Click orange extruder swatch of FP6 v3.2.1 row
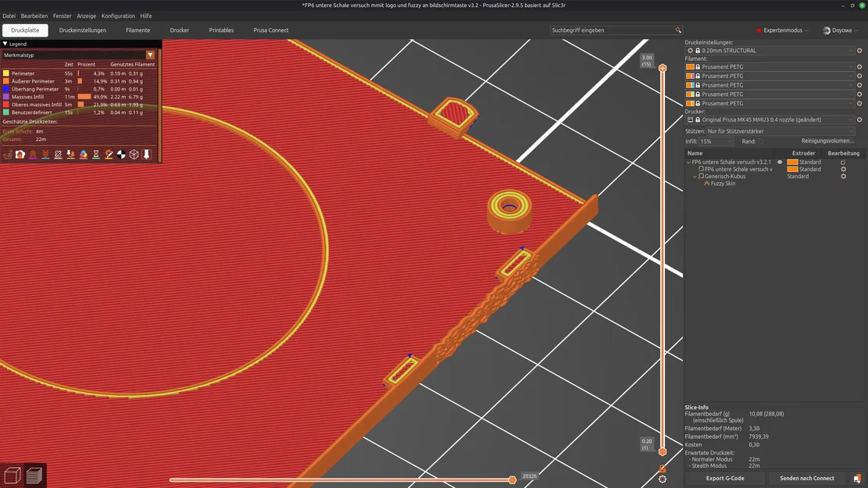This screenshot has width=868, height=488. coord(792,162)
